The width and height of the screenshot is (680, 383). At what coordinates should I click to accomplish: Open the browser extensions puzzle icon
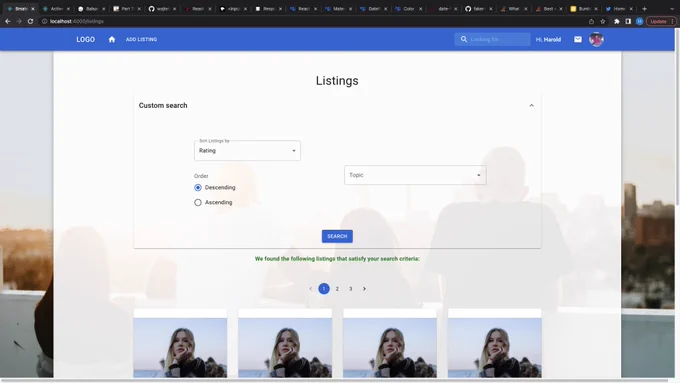(x=617, y=21)
